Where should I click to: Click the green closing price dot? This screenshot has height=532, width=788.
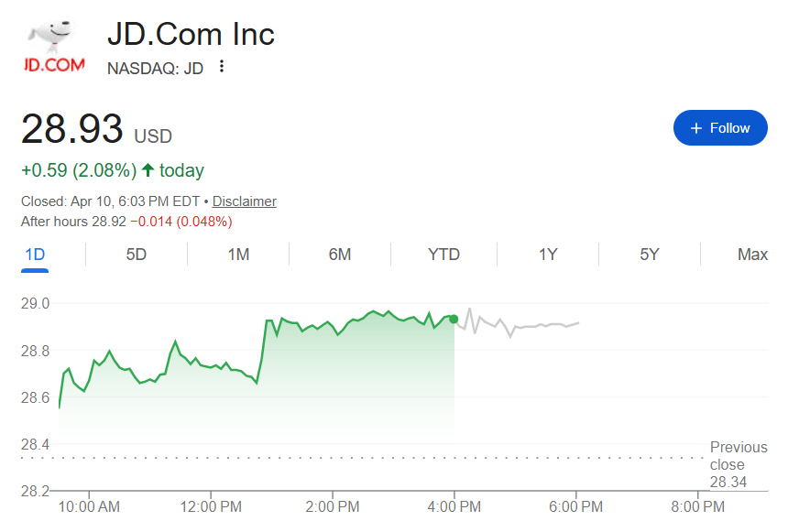pos(454,319)
